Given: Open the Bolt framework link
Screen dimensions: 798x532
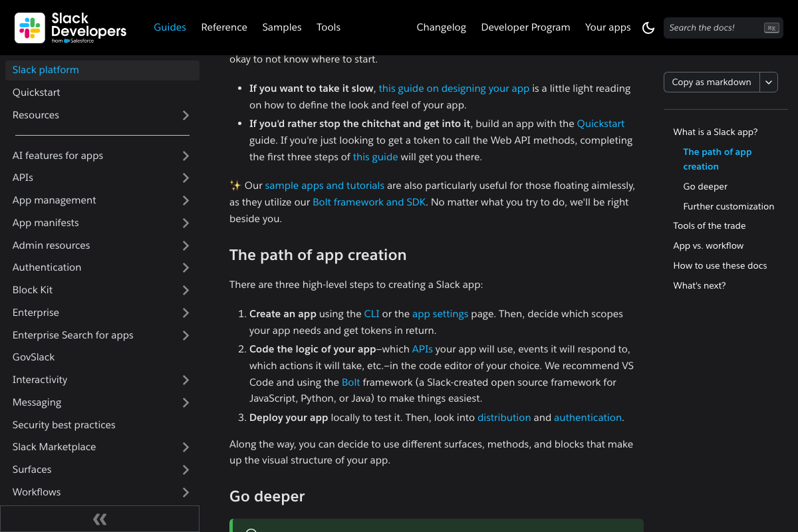Looking at the screenshot, I should click(350, 382).
